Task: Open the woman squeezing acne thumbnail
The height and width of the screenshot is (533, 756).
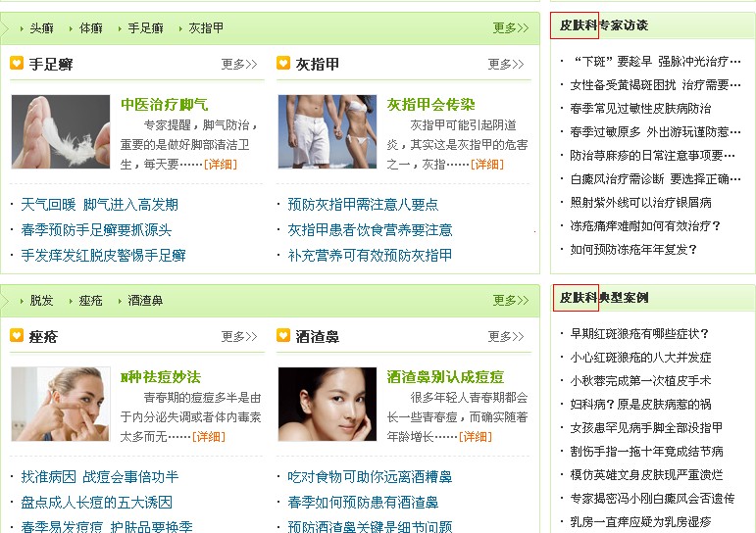Action: pyautogui.click(x=61, y=404)
